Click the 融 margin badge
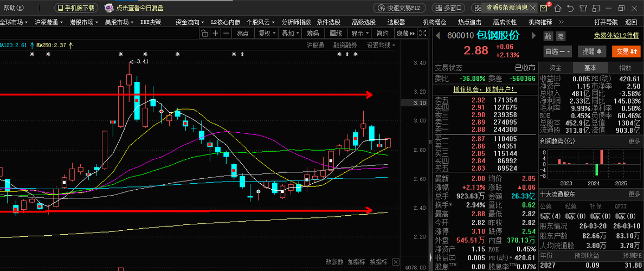 point(548,36)
